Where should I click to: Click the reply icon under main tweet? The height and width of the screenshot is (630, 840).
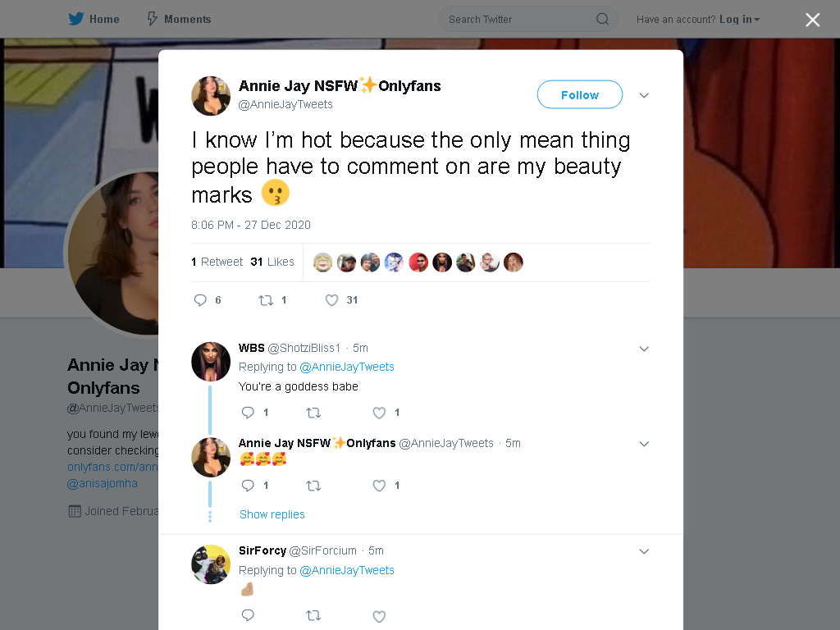point(200,300)
